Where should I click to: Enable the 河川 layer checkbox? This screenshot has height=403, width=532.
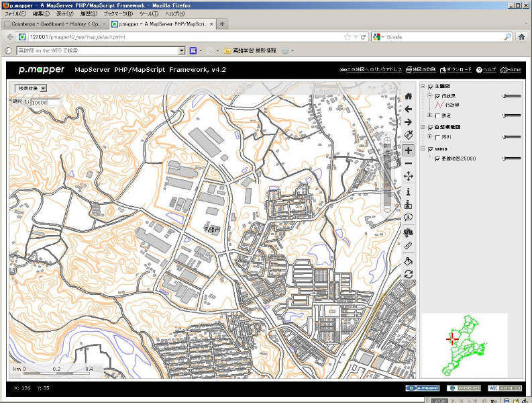(x=437, y=137)
